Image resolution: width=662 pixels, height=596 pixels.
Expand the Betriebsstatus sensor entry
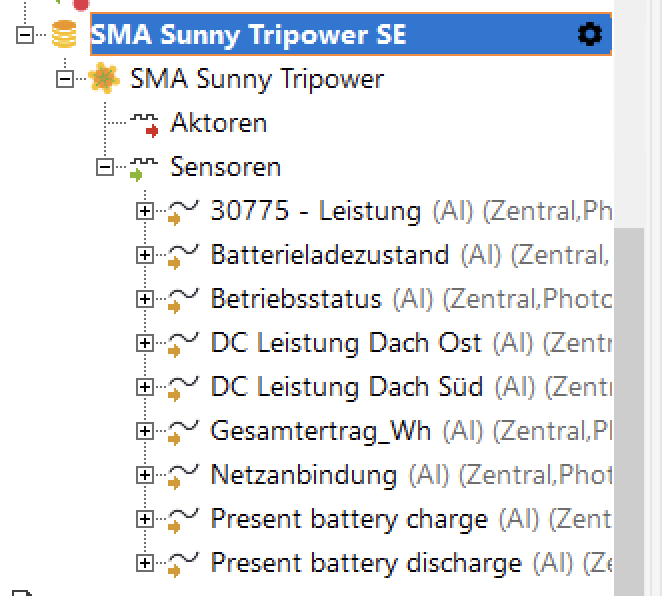coord(145,299)
